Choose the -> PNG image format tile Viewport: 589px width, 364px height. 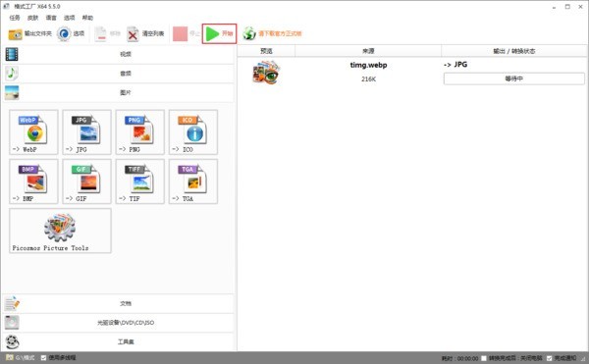140,132
